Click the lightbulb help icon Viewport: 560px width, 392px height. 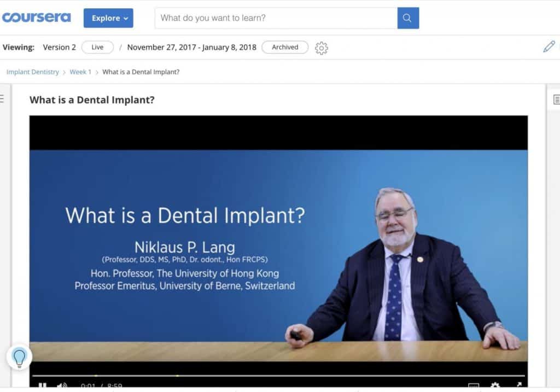pos(19,358)
